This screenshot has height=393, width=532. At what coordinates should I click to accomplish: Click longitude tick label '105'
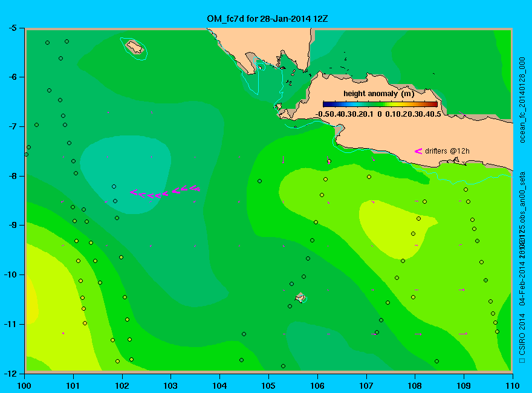point(268,386)
